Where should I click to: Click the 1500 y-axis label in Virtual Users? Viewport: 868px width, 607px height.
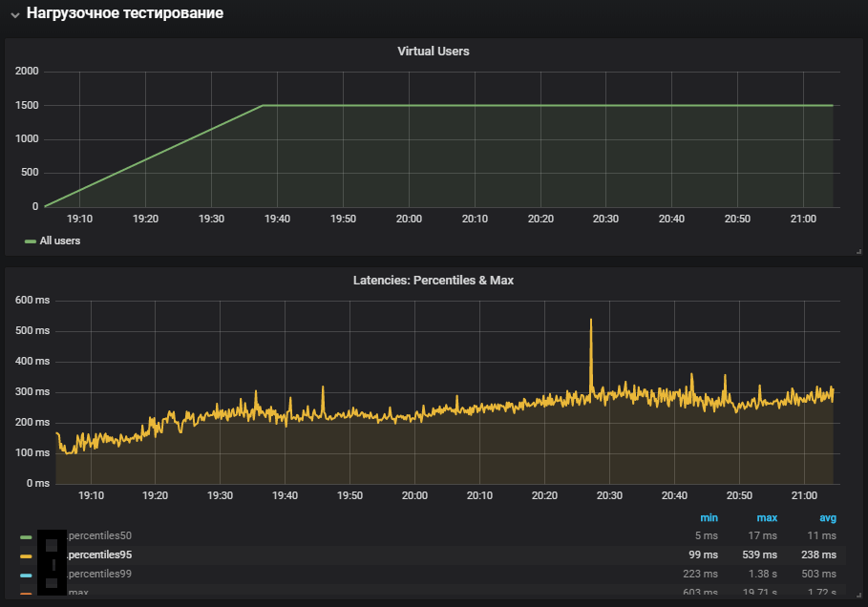tap(27, 105)
